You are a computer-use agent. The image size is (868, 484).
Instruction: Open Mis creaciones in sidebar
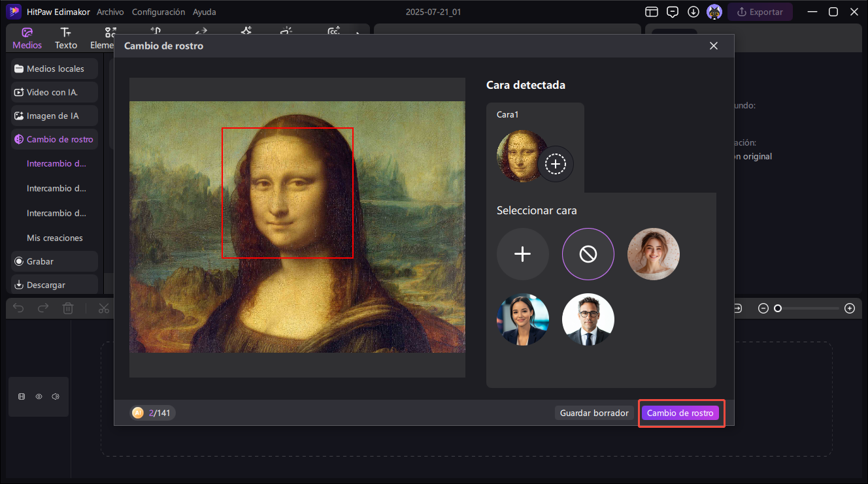click(x=55, y=238)
